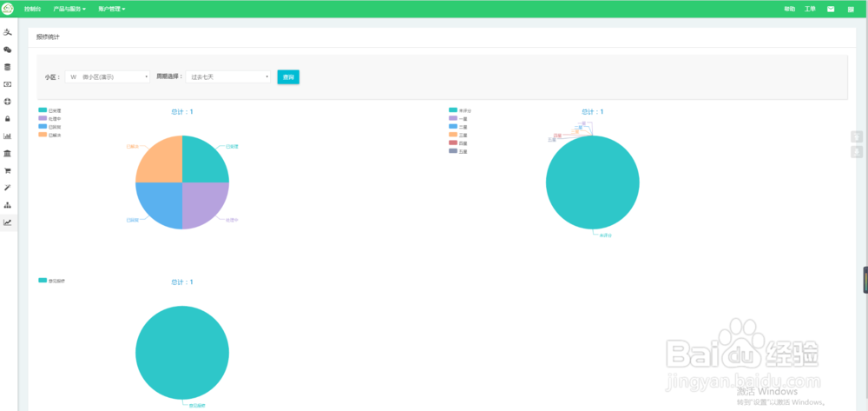Viewport: 868px width, 411px height.
Task: Open the bar chart sidebar icon
Action: click(x=8, y=136)
